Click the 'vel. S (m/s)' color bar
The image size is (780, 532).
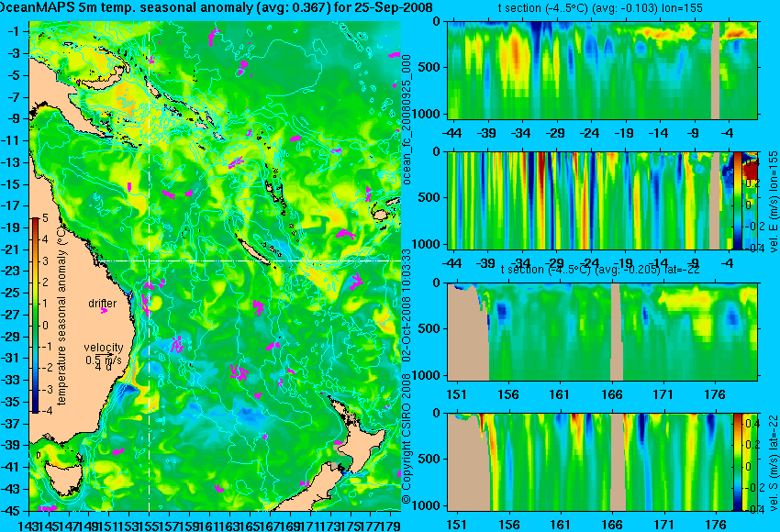tap(737, 462)
